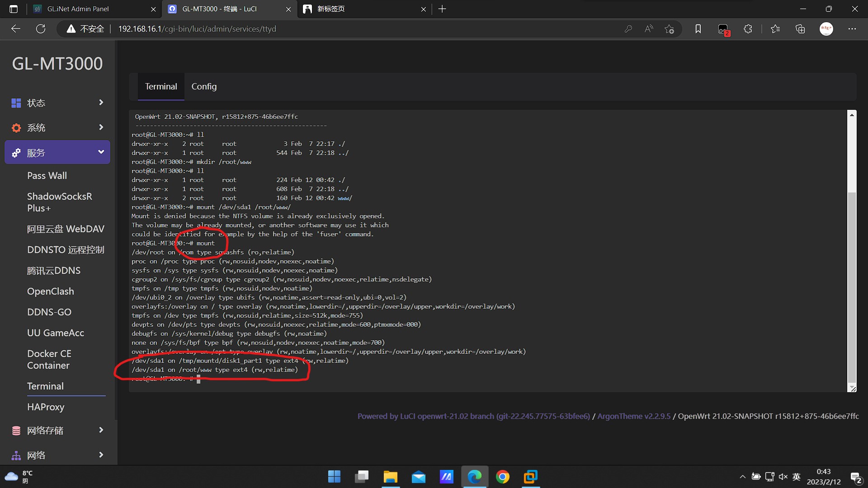
Task: Open Edge settings three-dots menu
Action: coord(852,29)
